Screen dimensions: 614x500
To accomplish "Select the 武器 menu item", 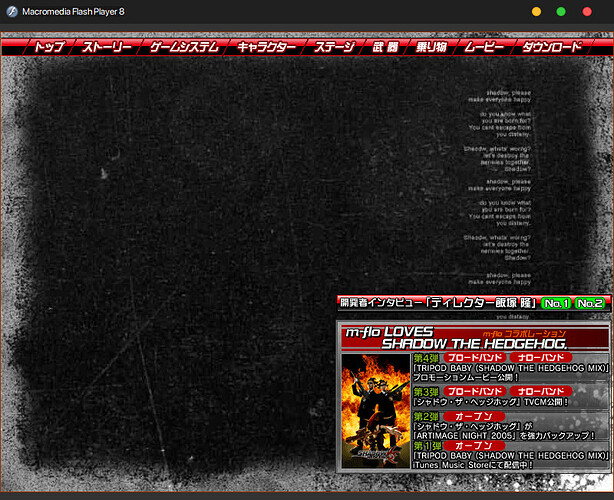I will click(385, 47).
